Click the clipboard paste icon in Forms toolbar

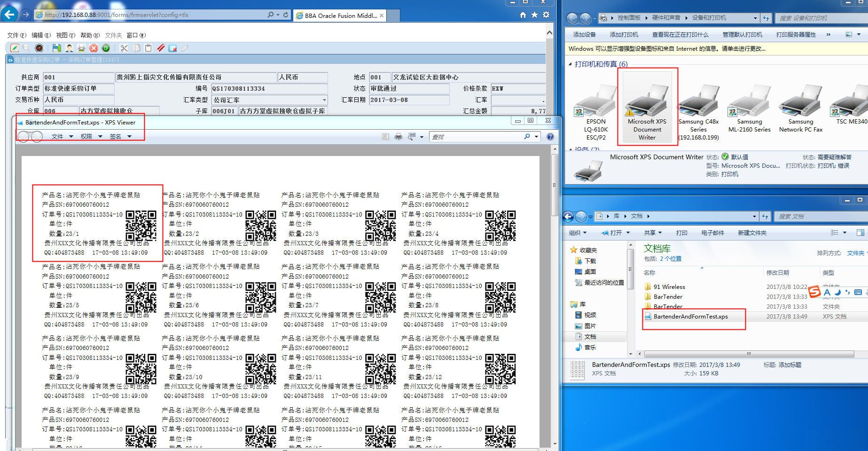(148, 48)
